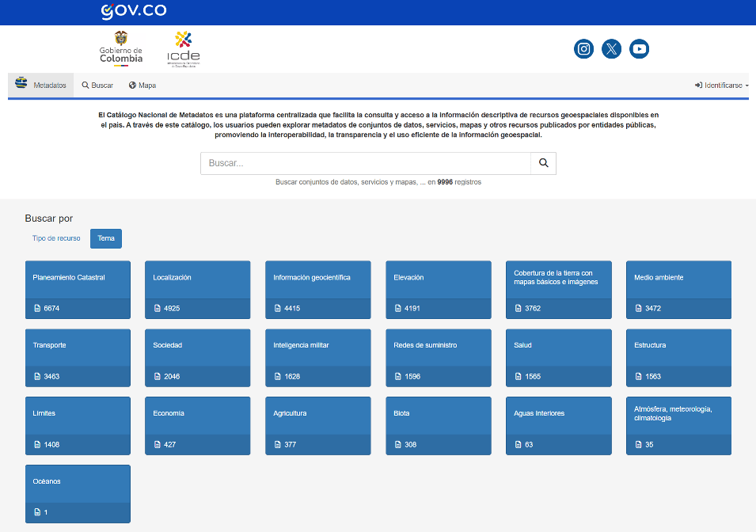756x532 pixels.
Task: Focus the Buscar... search field
Action: 366,163
